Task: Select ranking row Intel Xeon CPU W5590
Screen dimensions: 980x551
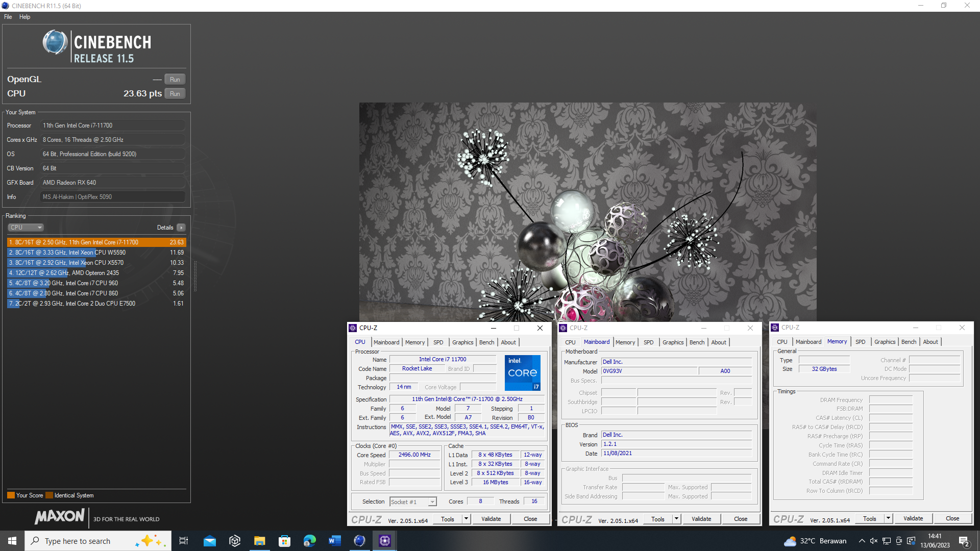Action: (96, 253)
